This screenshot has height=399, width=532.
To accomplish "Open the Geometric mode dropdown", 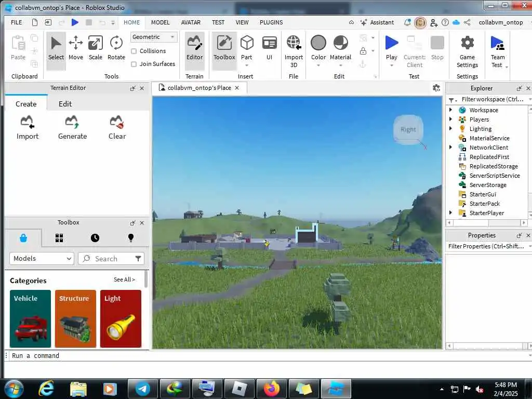I will click(x=154, y=37).
